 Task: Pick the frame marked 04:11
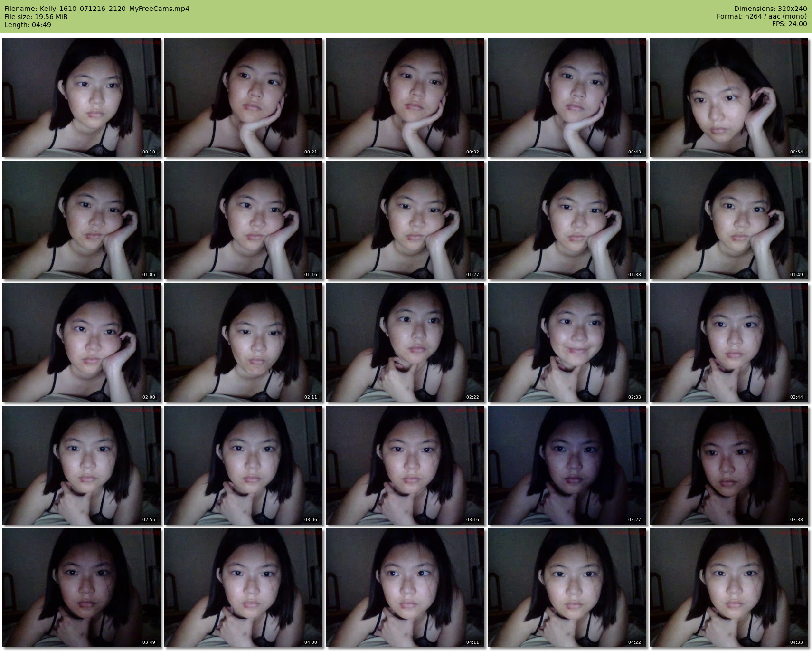pyautogui.click(x=406, y=588)
